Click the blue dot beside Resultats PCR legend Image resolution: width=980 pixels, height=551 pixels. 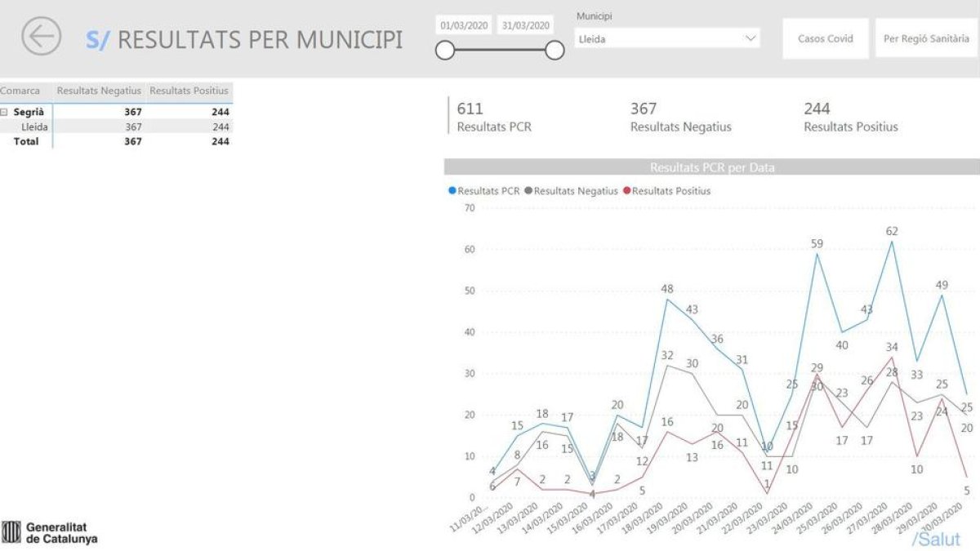click(454, 190)
